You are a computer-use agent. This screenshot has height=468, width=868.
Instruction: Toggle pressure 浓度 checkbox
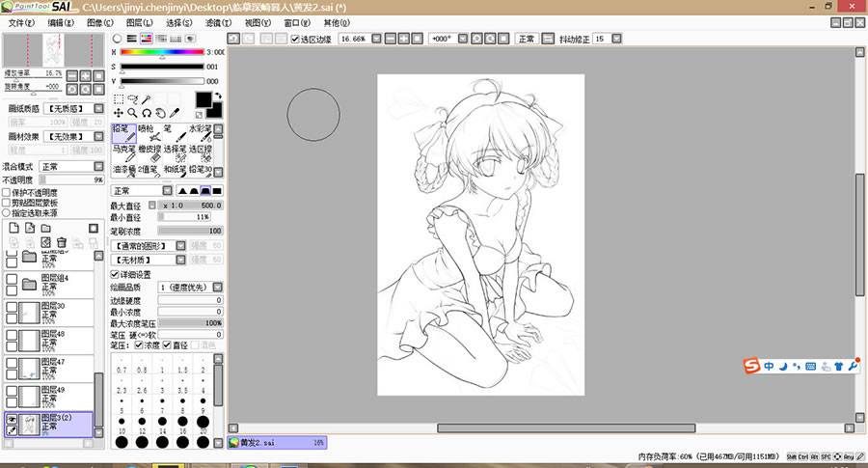[139, 345]
